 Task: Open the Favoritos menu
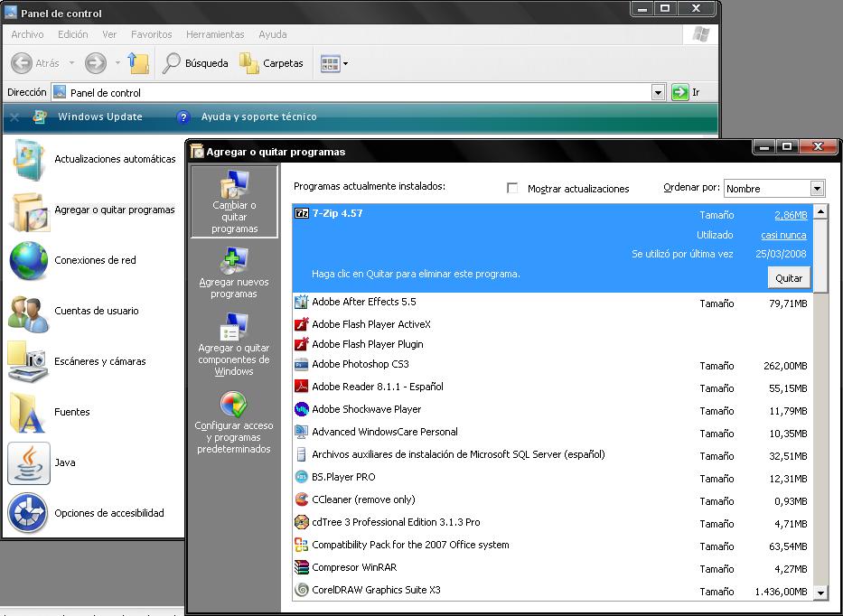click(x=151, y=34)
